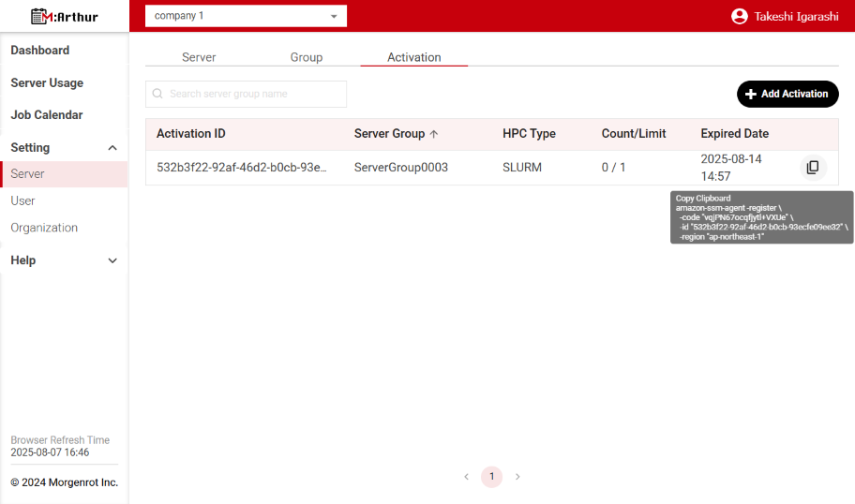Screen dimensions: 855x504
Task: Copy activation command to clipboard
Action: coord(812,168)
